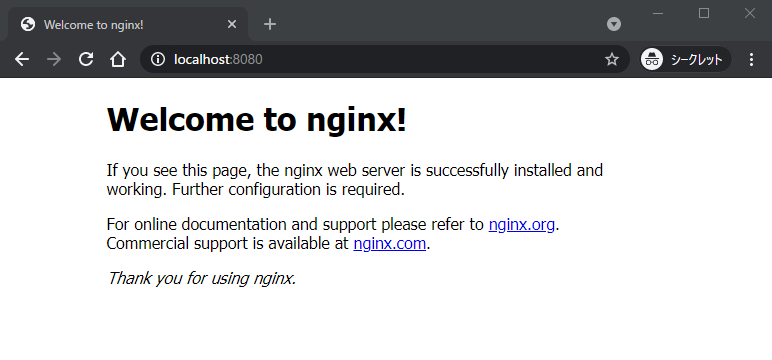The width and height of the screenshot is (772, 360).
Task: Open the Chrome three-dot menu
Action: [x=751, y=60]
